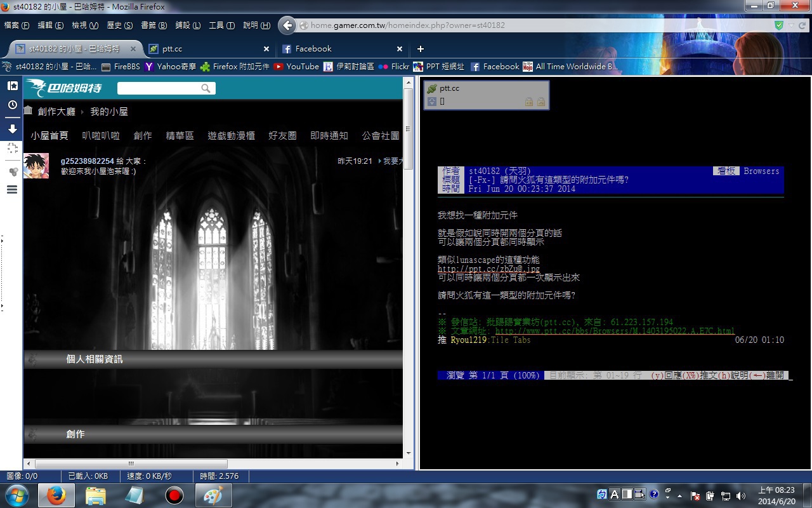Click the Bahamut site search input field
Screen dimensions: 812x508
point(159,88)
